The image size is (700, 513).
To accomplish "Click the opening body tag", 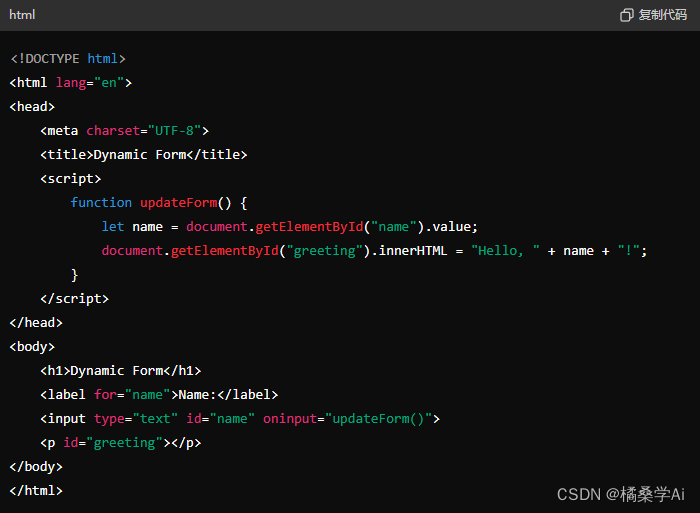I will [x=32, y=347].
